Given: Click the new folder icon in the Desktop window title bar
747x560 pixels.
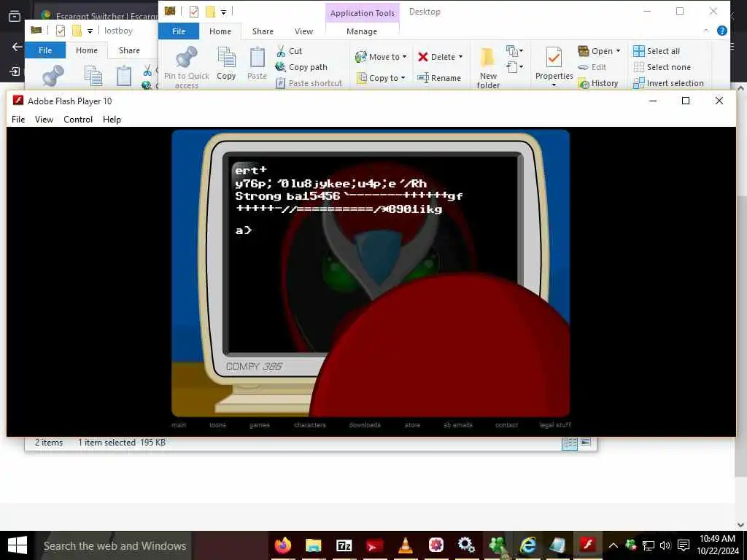Looking at the screenshot, I should 210,12.
